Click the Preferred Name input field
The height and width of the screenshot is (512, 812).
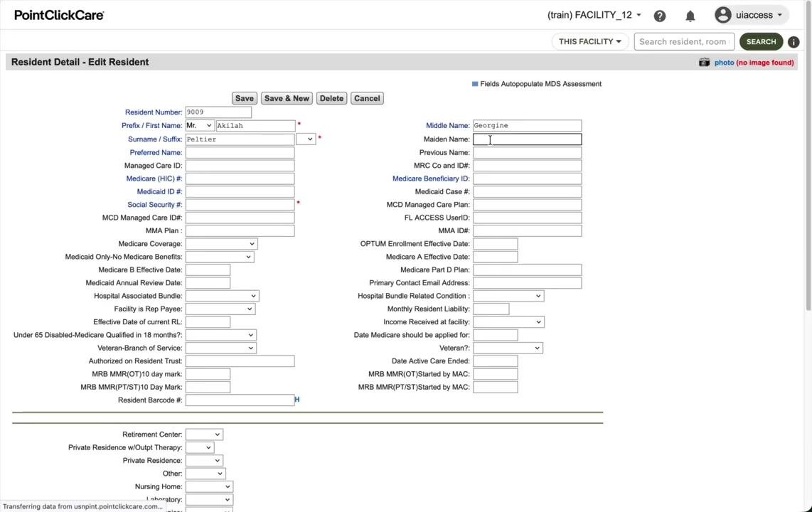[240, 152]
